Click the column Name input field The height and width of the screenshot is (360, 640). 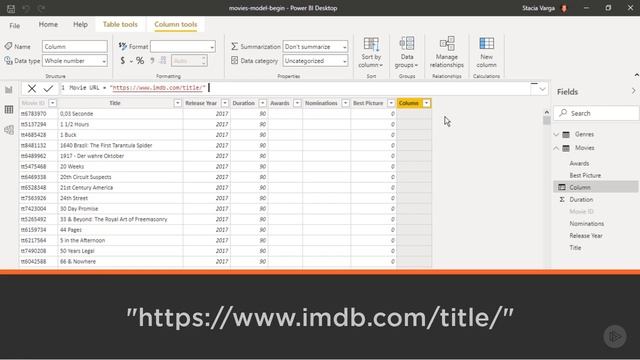(74, 47)
